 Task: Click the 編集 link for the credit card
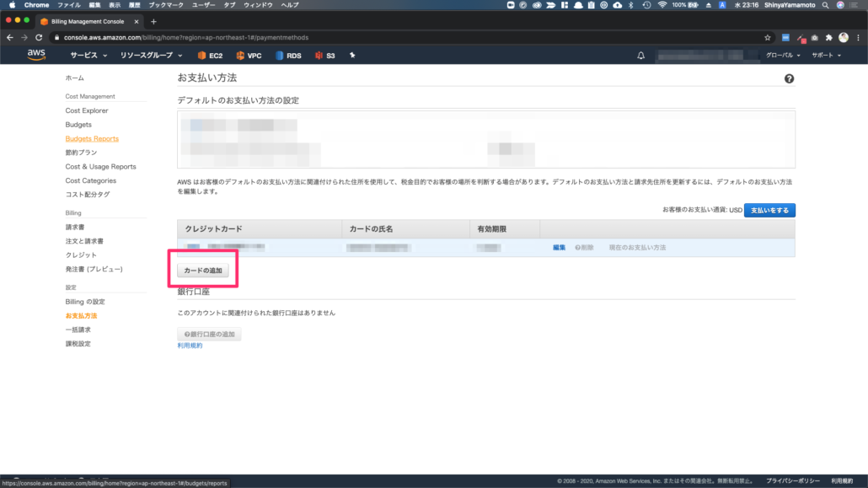click(x=559, y=248)
